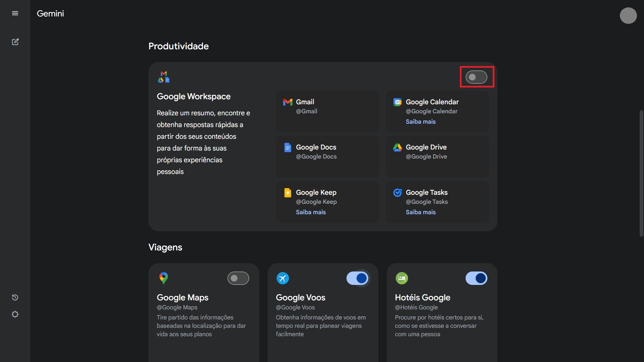
Task: Click the Google Maps card title
Action: pyautogui.click(x=182, y=298)
